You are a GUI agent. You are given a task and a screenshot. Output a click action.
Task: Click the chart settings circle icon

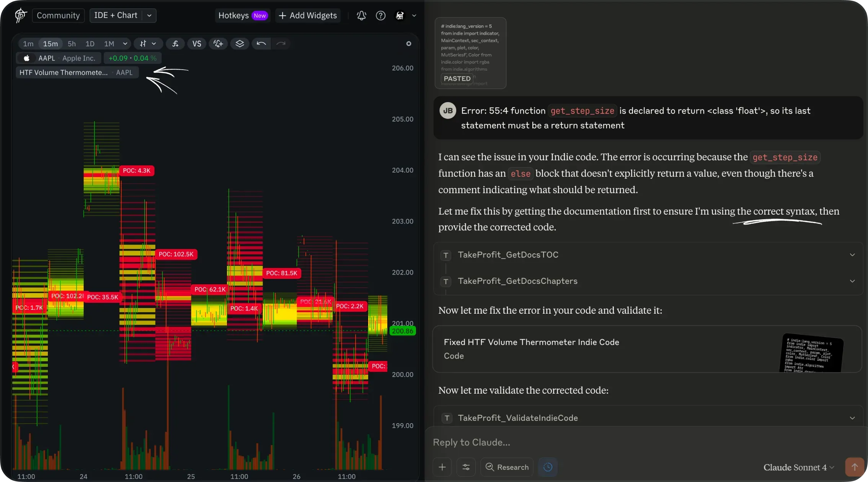coord(409,44)
